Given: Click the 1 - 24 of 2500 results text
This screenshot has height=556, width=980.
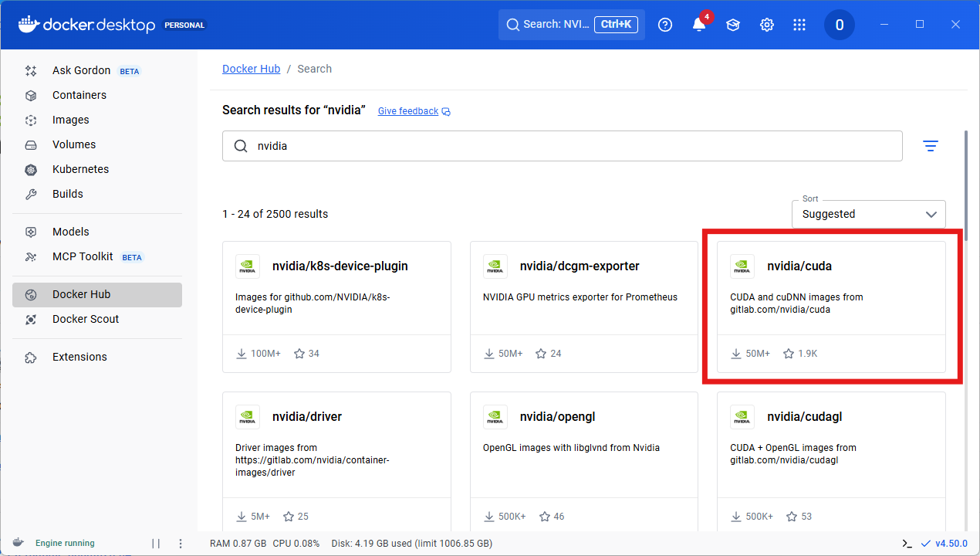Looking at the screenshot, I should [x=275, y=214].
